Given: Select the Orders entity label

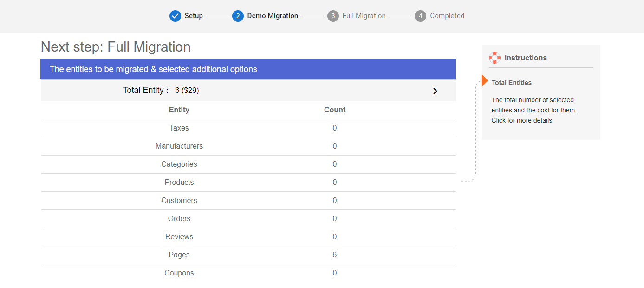Looking at the screenshot, I should click(x=179, y=219).
